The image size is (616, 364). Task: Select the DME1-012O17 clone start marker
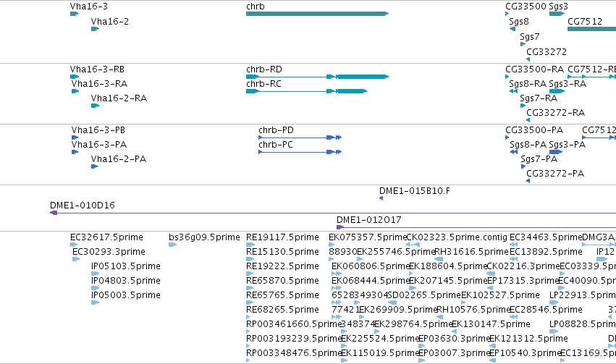point(340,227)
